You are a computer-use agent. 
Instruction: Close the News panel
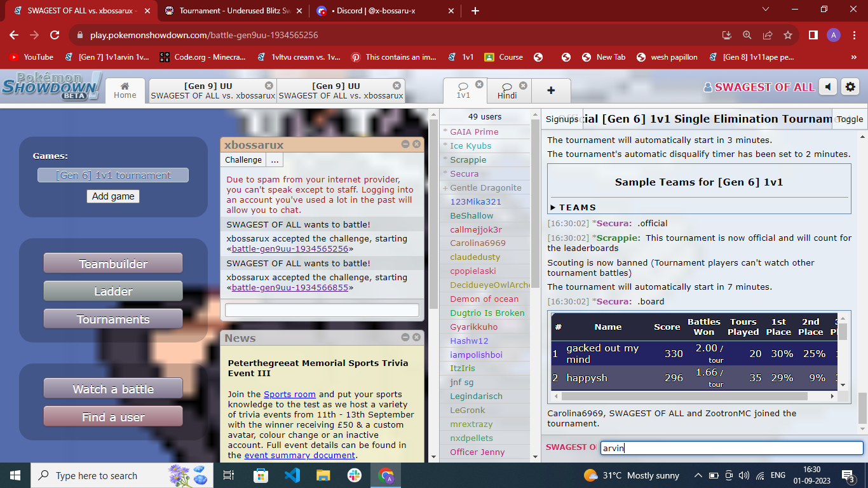(x=417, y=337)
